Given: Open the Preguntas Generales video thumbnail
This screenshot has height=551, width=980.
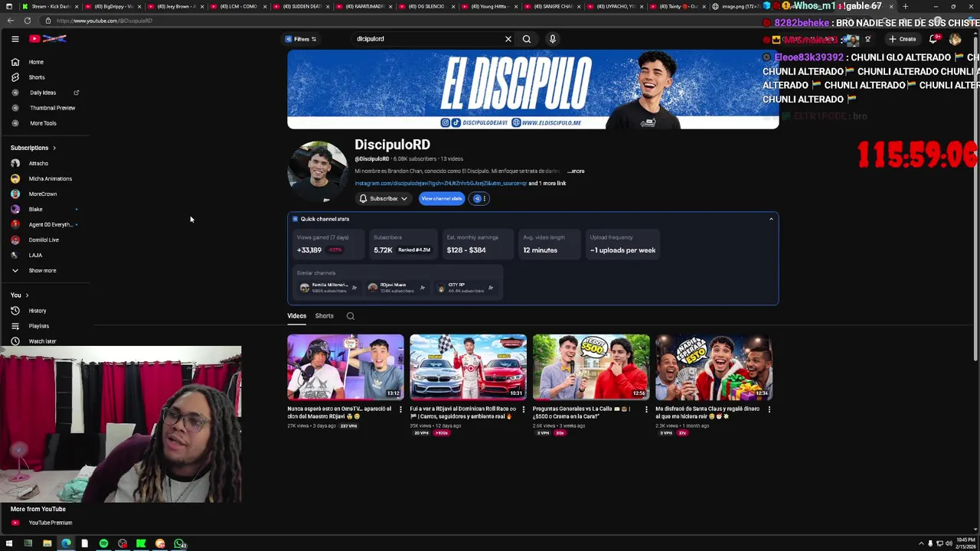Looking at the screenshot, I should pyautogui.click(x=591, y=367).
